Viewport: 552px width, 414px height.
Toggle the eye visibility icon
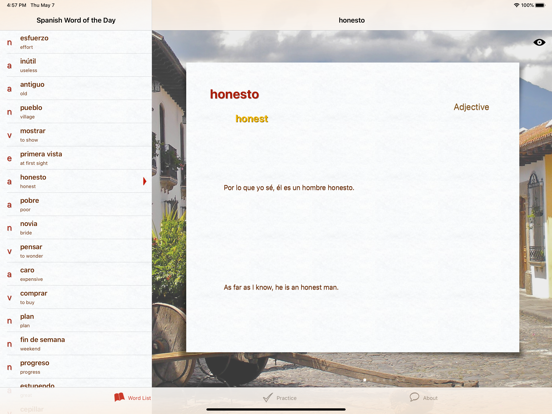pos(539,42)
